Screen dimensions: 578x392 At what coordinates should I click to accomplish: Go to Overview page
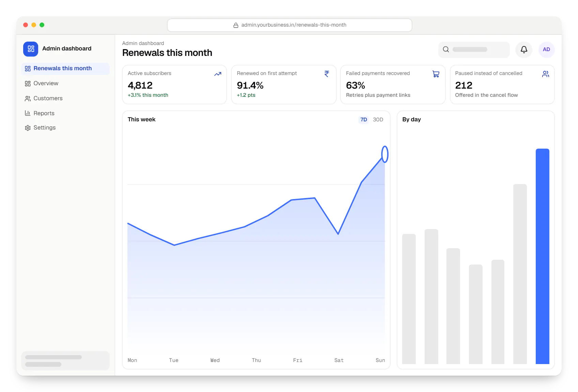coord(65,84)
